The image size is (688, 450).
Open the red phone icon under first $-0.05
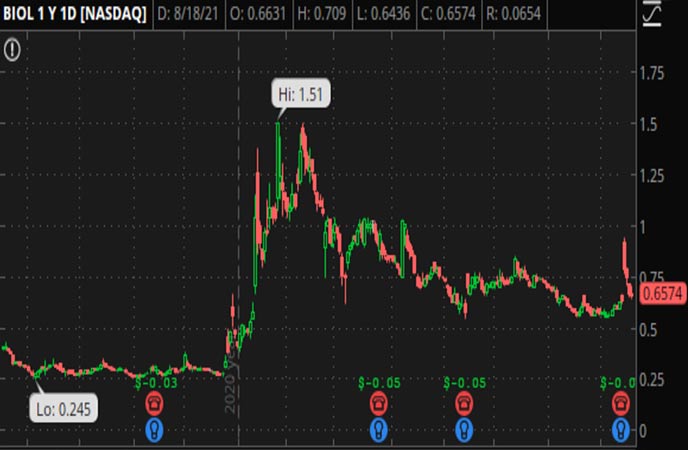[379, 403]
